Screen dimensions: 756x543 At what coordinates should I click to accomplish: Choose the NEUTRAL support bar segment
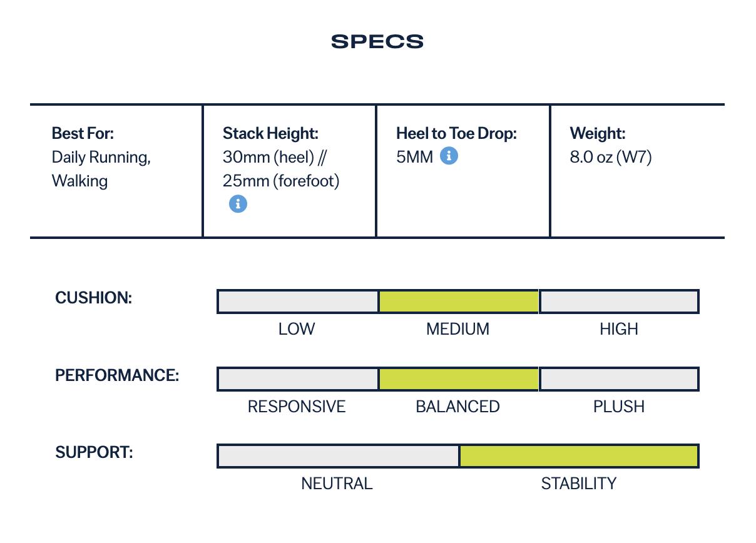coord(338,456)
